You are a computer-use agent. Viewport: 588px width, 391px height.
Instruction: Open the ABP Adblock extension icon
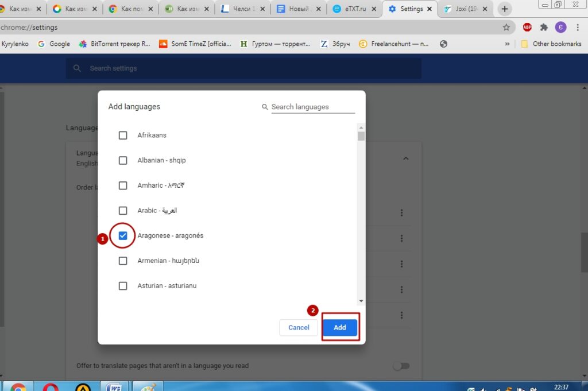tap(527, 27)
